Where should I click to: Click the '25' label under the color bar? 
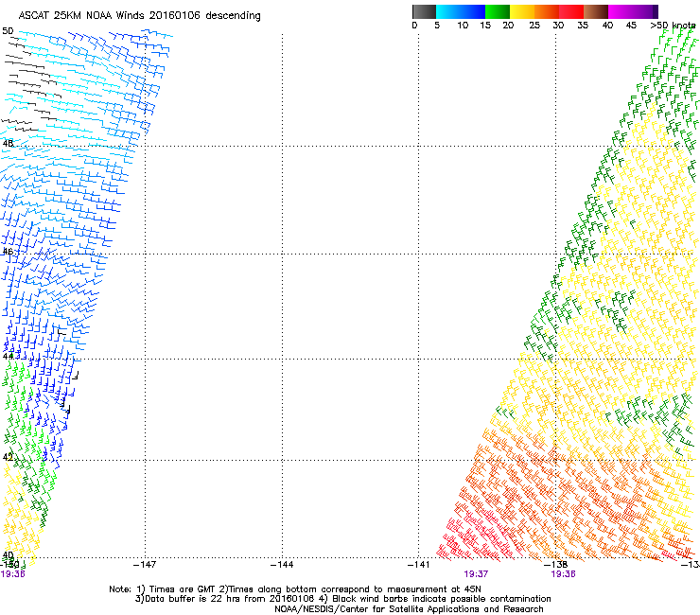click(x=534, y=26)
